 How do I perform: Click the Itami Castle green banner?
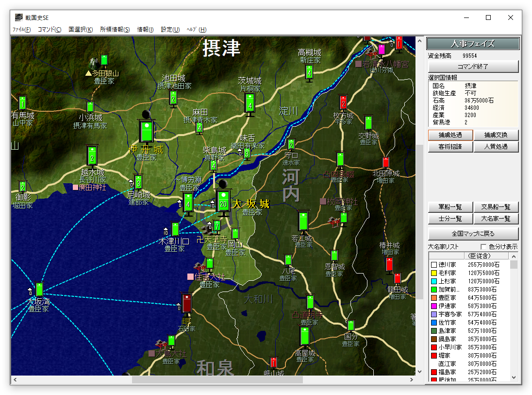pos(147,131)
